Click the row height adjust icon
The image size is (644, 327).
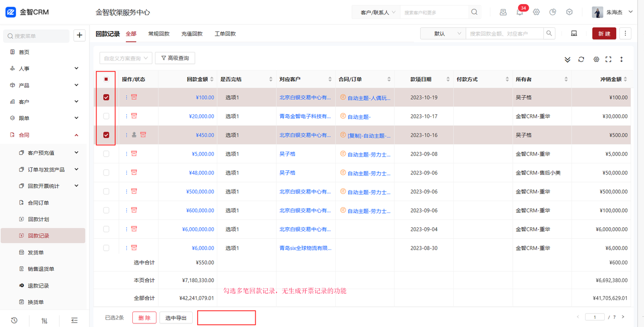tap(621, 59)
